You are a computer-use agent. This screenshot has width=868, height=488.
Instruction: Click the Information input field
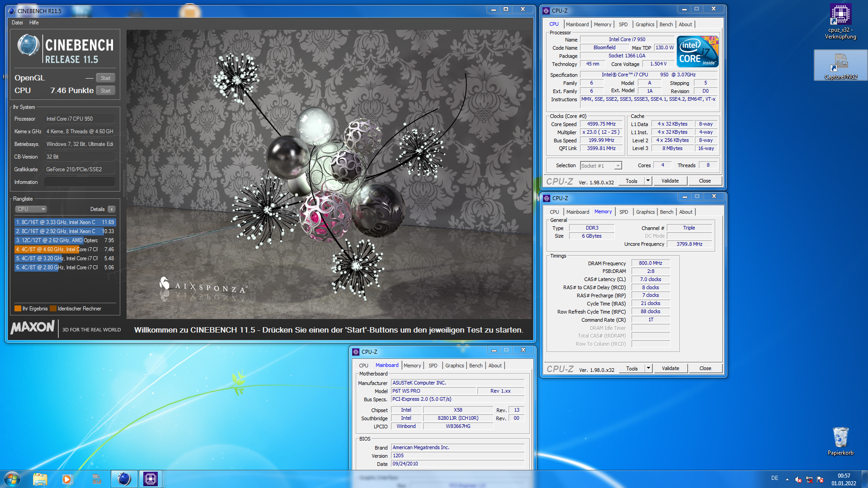pos(80,182)
